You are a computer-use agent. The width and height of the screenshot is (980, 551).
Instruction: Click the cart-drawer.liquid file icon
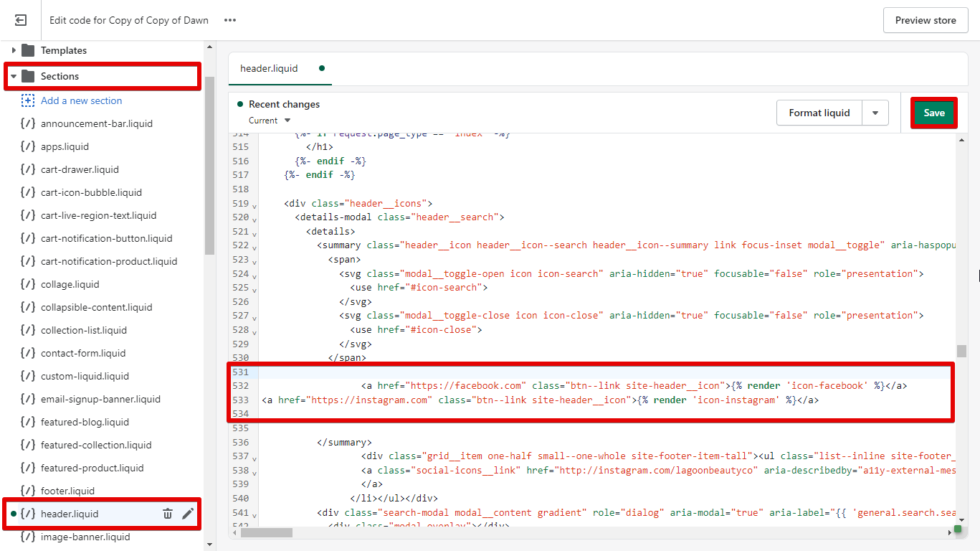point(28,169)
